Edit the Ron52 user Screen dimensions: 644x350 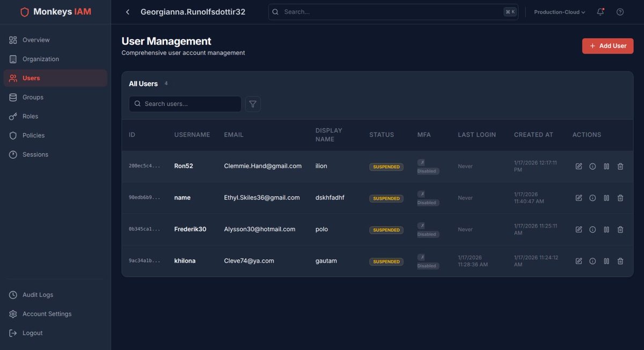[579, 166]
